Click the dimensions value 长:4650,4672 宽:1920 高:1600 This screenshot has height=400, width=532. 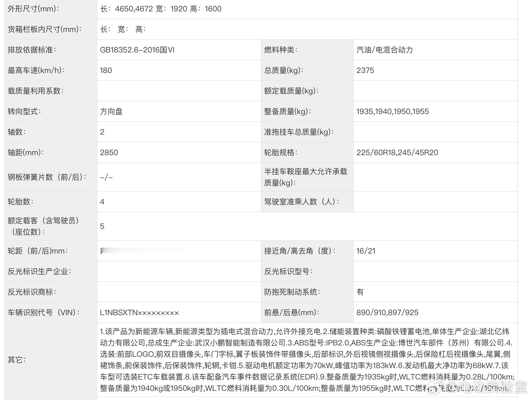tap(161, 9)
